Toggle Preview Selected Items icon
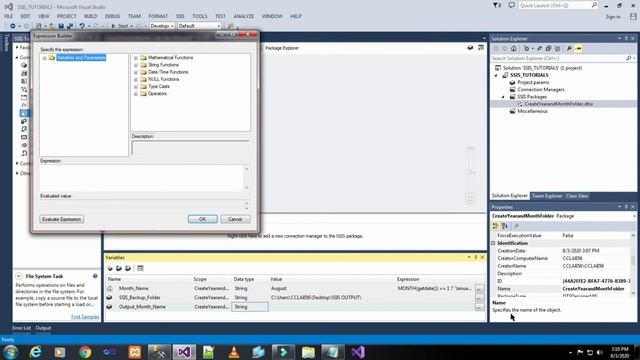Image resolution: width=640 pixels, height=360 pixels. (x=578, y=49)
